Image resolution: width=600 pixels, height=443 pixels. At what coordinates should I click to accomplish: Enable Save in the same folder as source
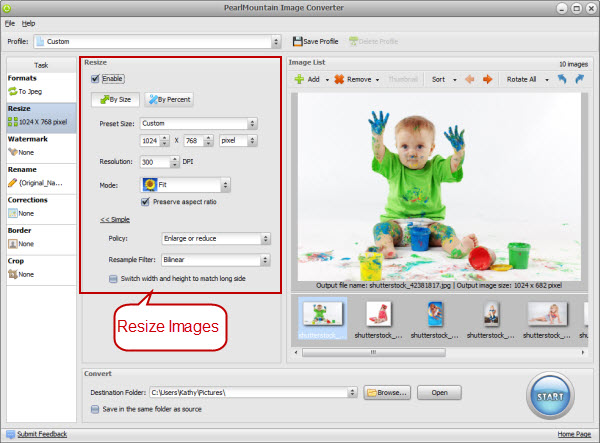pyautogui.click(x=93, y=410)
